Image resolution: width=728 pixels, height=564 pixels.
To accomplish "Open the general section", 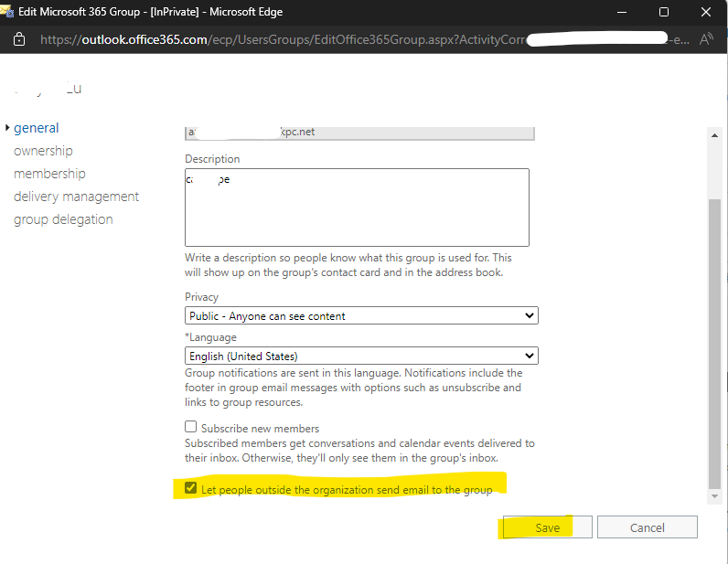I will (x=37, y=128).
